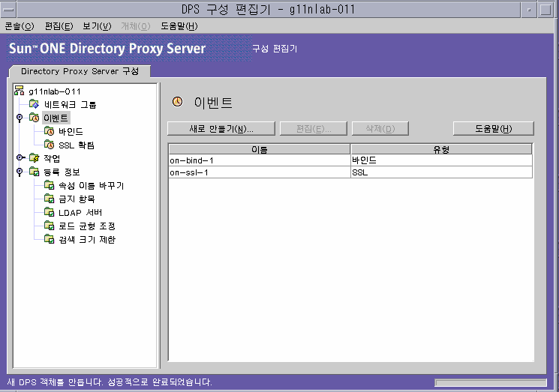The width and height of the screenshot is (559, 392).
Task: Click the 유형 column header
Action: tap(441, 149)
